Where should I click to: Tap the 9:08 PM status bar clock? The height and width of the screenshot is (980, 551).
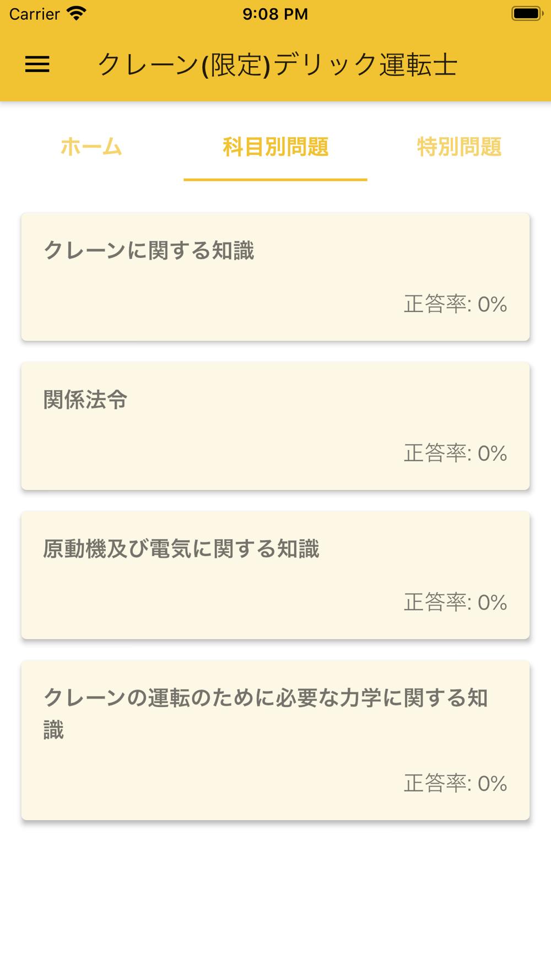click(275, 14)
